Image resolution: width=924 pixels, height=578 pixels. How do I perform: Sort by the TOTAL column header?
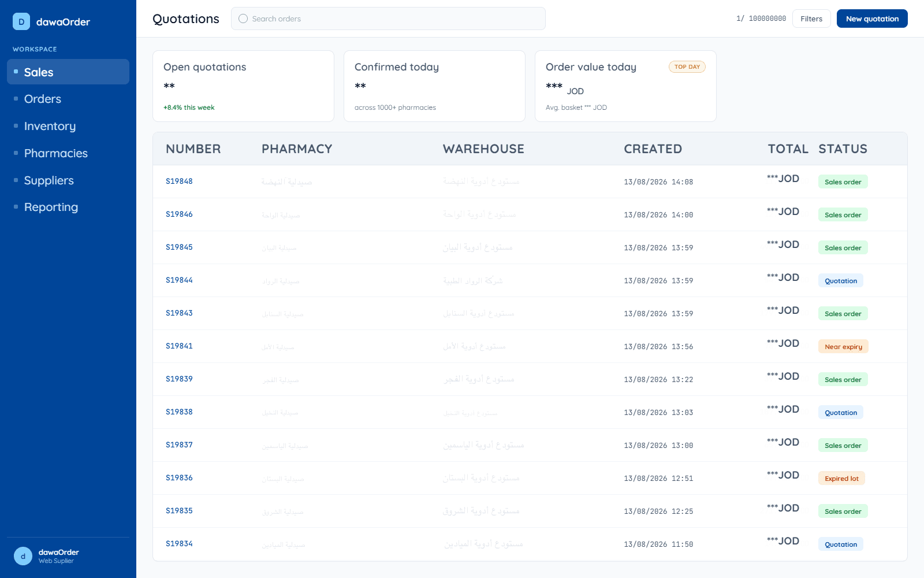[788, 149]
